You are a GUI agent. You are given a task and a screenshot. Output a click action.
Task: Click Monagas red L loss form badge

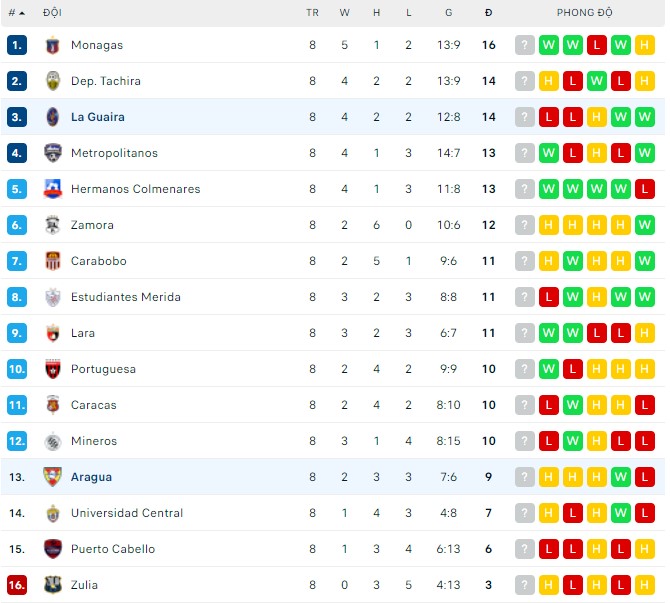(x=597, y=45)
